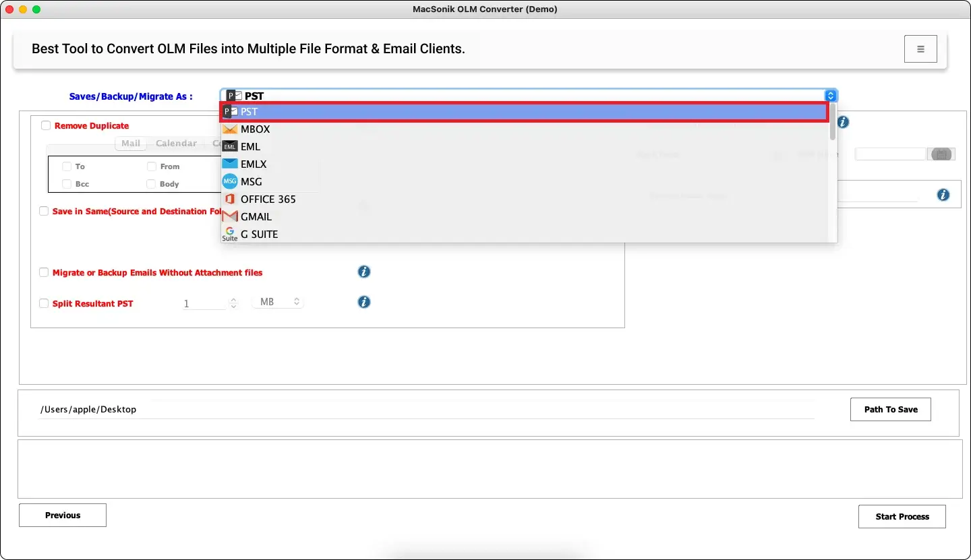The image size is (971, 560).
Task: Select OFFICE 365 from the format list
Action: point(525,199)
